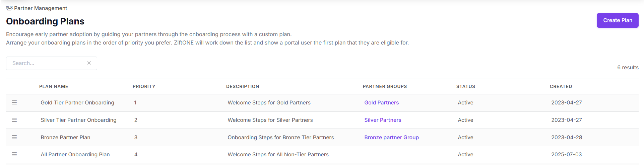Click drag handle for All Partner Onboarding Plan
The width and height of the screenshot is (644, 165).
(x=14, y=154)
